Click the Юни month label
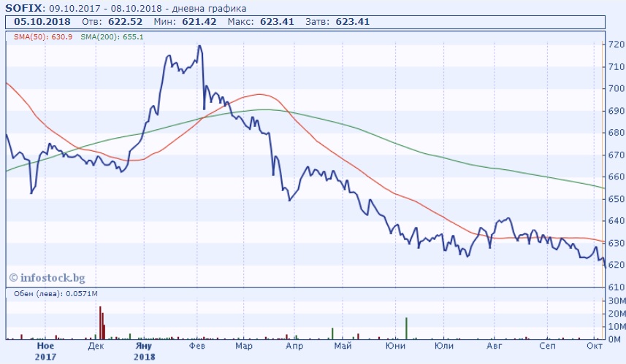Screen dimensions: 626x364 395,346
